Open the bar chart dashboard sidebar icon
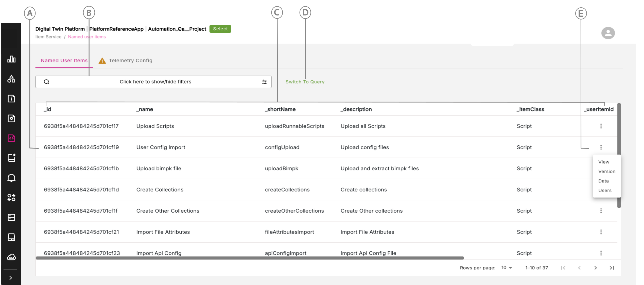This screenshot has height=285, width=644. [11, 59]
